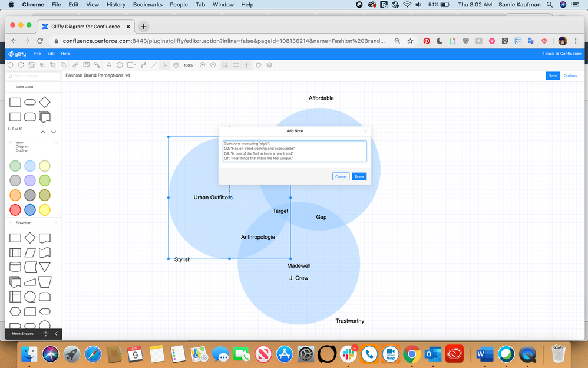The image size is (588, 368).
Task: Bookmark this page with the star icon
Action: (x=410, y=41)
